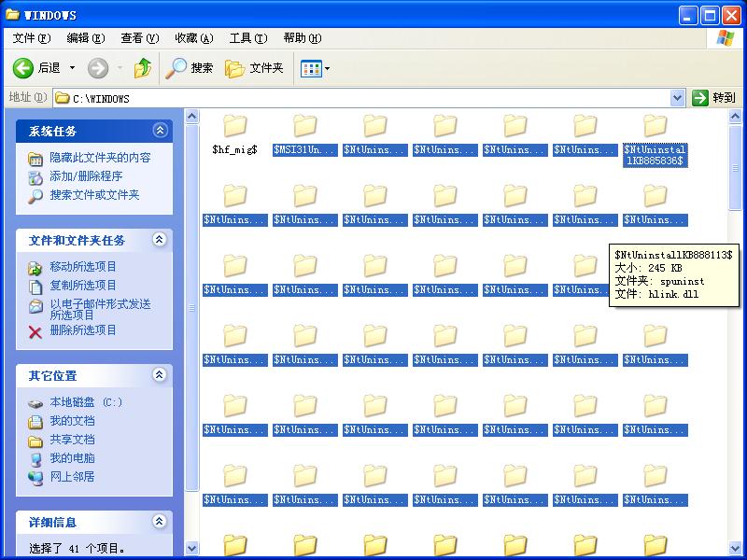Open 网上邻居 location
The height and width of the screenshot is (560, 747).
click(72, 477)
